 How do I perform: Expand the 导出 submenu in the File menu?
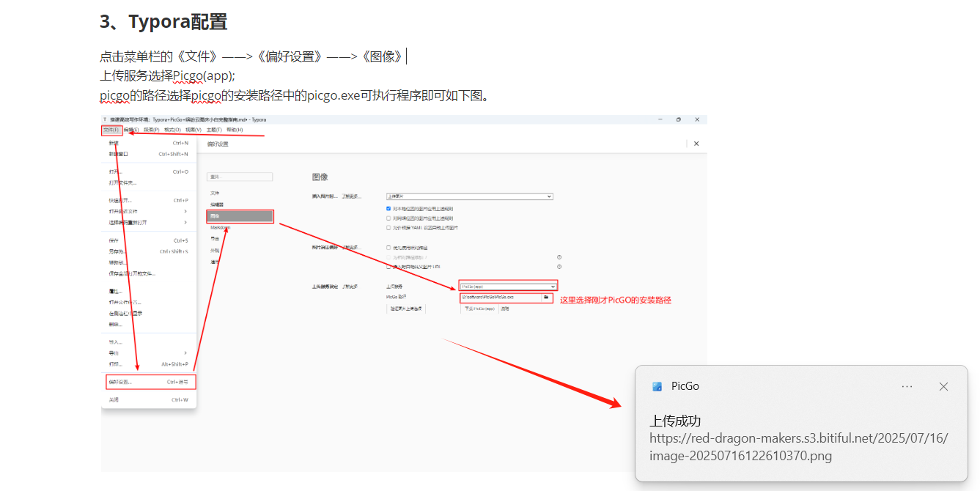click(149, 352)
